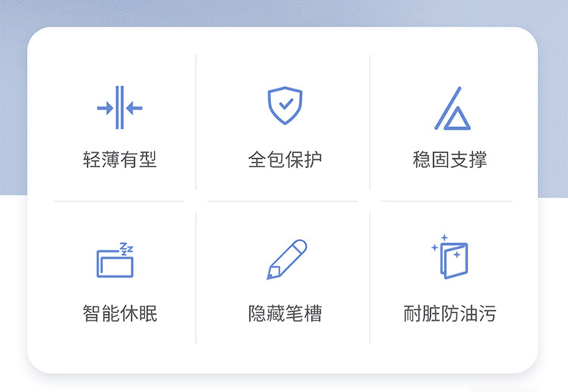Click the pencil tip of the pen icon

coord(273,273)
